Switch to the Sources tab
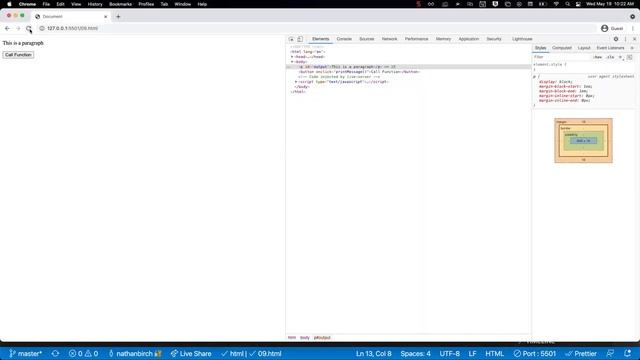 pyautogui.click(x=367, y=39)
